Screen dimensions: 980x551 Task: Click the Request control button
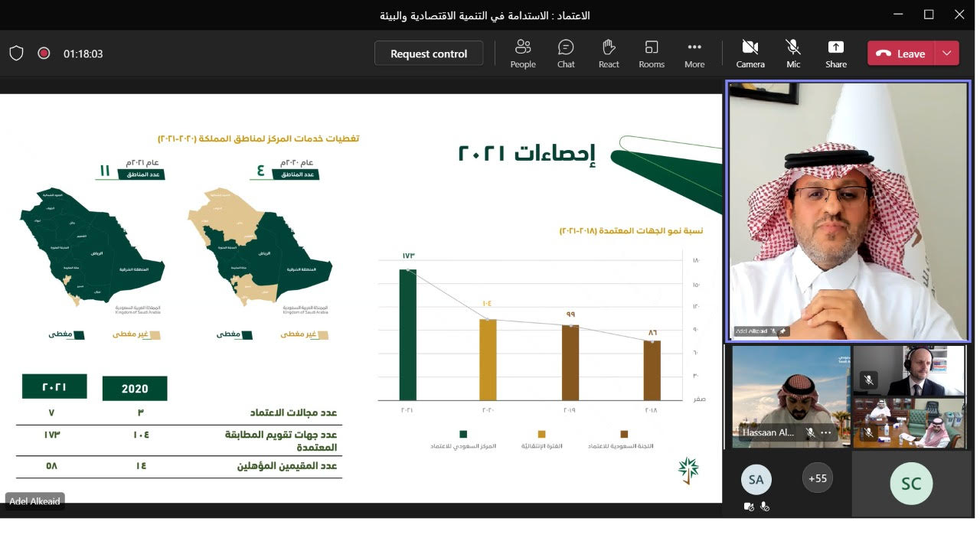pyautogui.click(x=429, y=54)
